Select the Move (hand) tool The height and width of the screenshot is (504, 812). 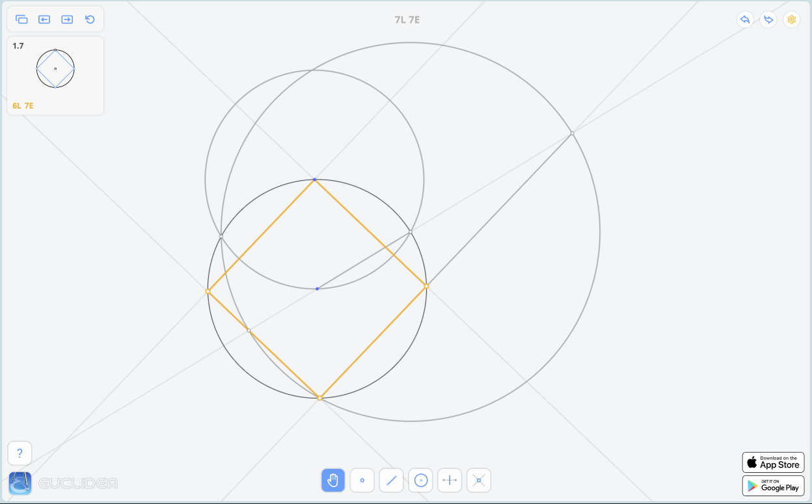tap(332, 481)
